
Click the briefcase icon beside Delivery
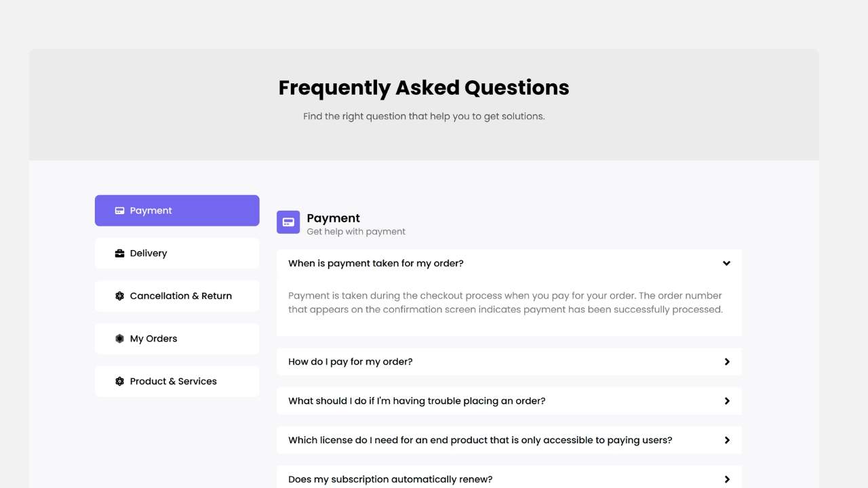point(119,253)
